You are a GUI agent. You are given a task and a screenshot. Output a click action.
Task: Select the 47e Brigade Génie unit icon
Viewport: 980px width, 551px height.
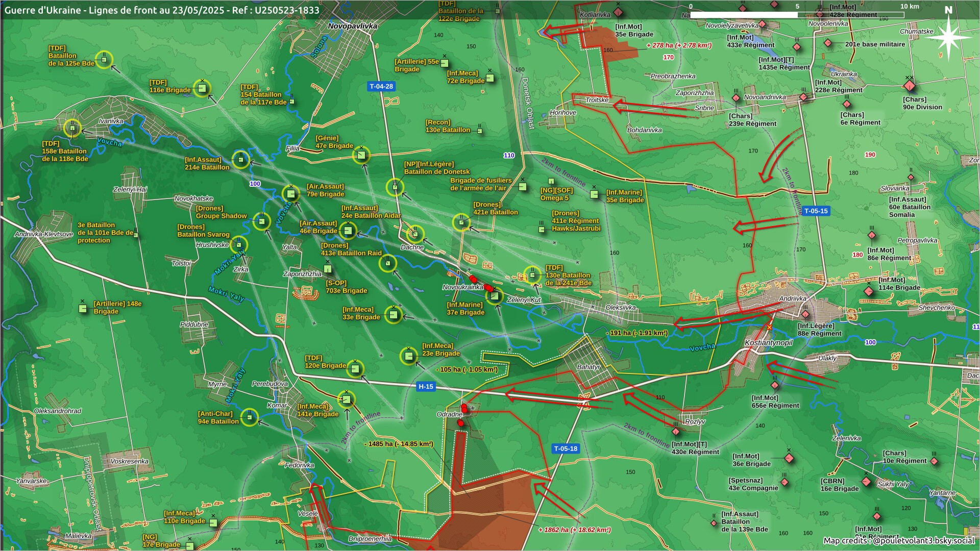361,155
